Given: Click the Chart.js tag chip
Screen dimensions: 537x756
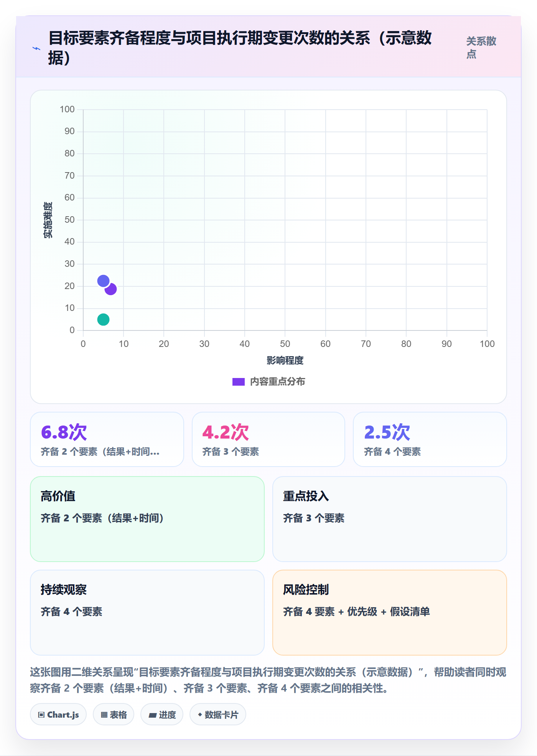Looking at the screenshot, I should [x=58, y=715].
